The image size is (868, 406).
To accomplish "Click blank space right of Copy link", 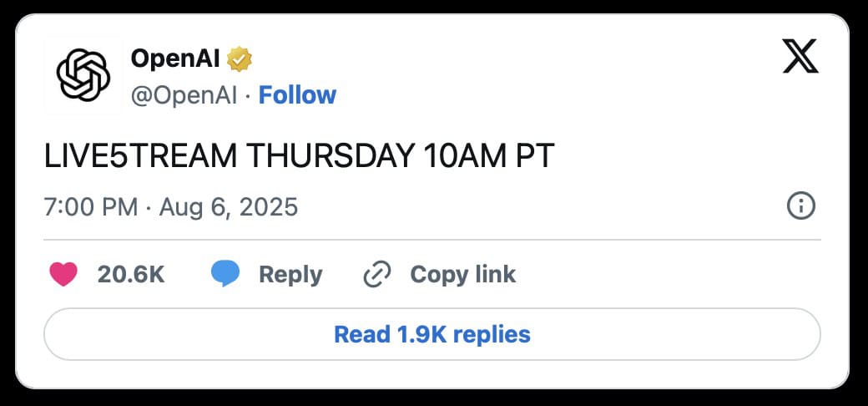I will pyautogui.click(x=664, y=275).
